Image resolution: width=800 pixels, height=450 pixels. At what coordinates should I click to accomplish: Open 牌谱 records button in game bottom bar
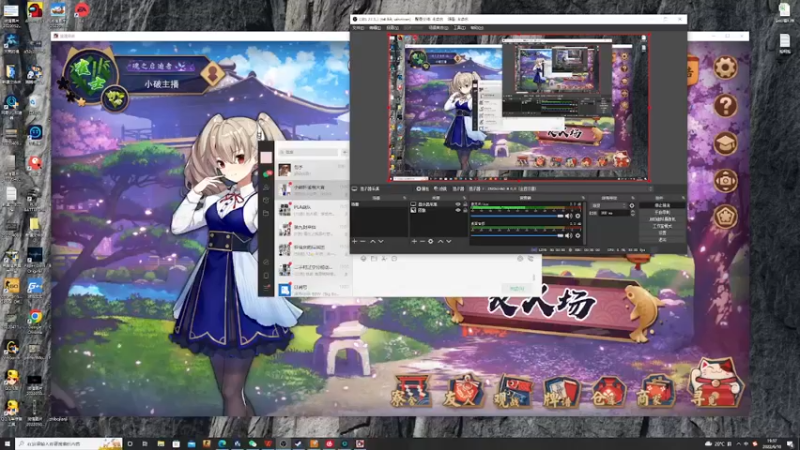click(x=560, y=392)
